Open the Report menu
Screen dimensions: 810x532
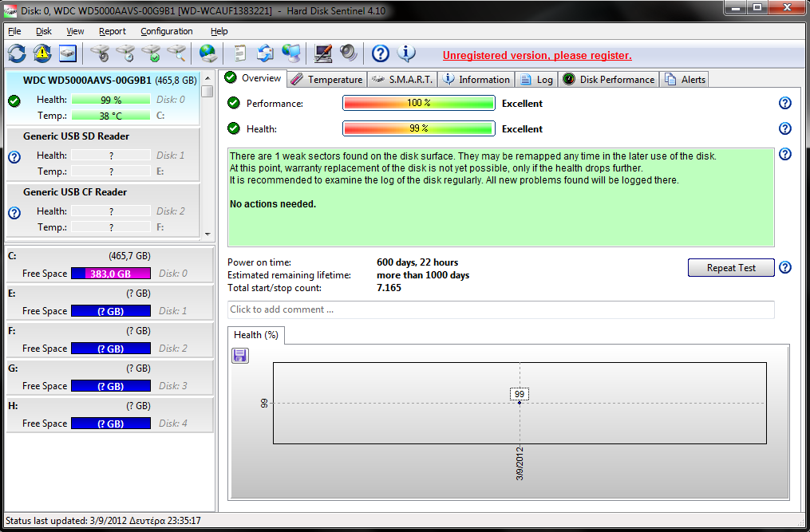tap(112, 31)
